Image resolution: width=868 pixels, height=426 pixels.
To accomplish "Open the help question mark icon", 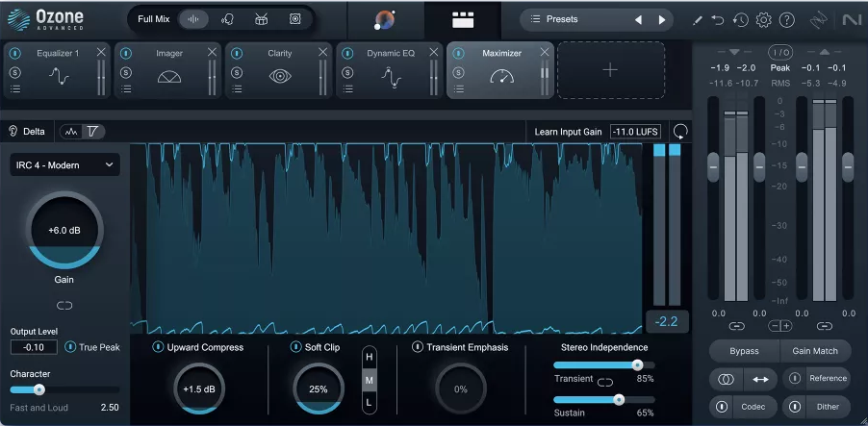I will point(786,20).
